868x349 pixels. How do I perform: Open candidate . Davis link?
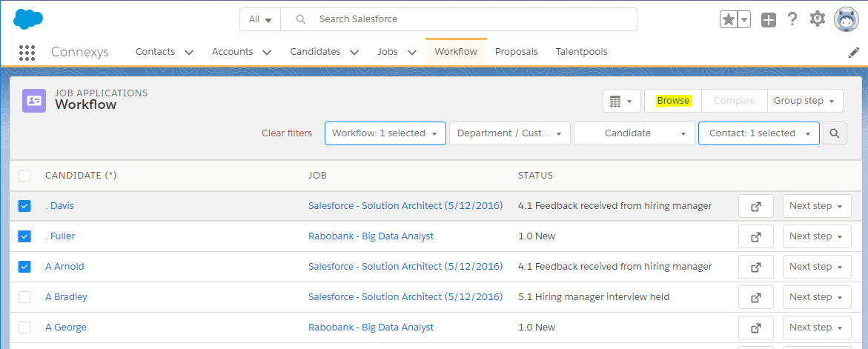point(59,206)
